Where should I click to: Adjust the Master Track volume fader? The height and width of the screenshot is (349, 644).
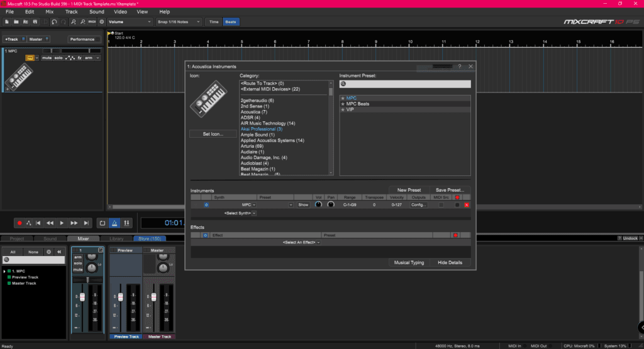[153, 297]
